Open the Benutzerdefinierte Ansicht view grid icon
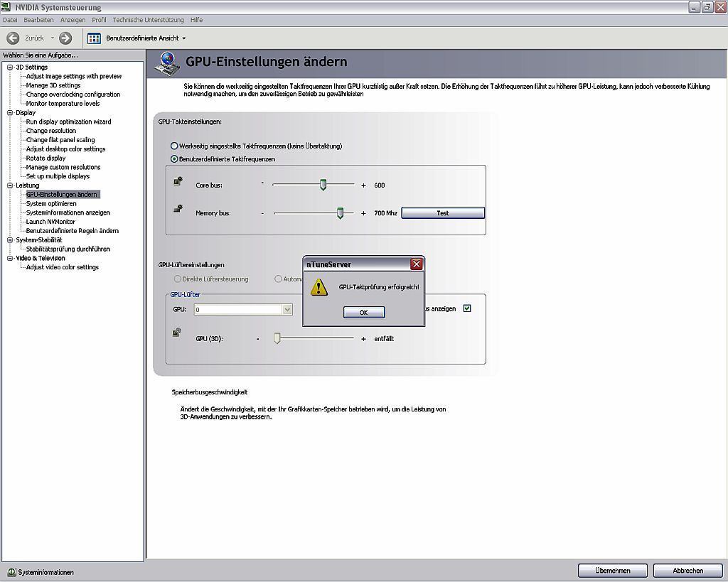This screenshot has height=582, width=728. click(x=95, y=38)
